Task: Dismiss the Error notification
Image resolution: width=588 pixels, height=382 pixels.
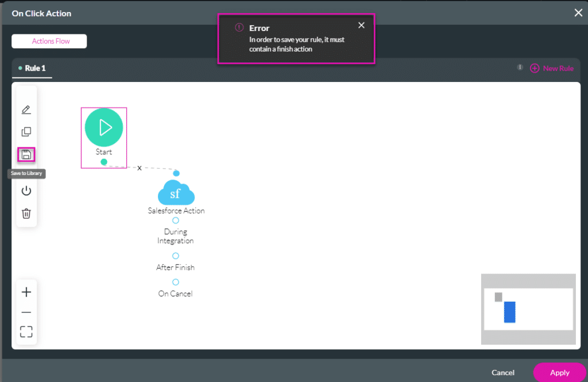Action: point(361,25)
